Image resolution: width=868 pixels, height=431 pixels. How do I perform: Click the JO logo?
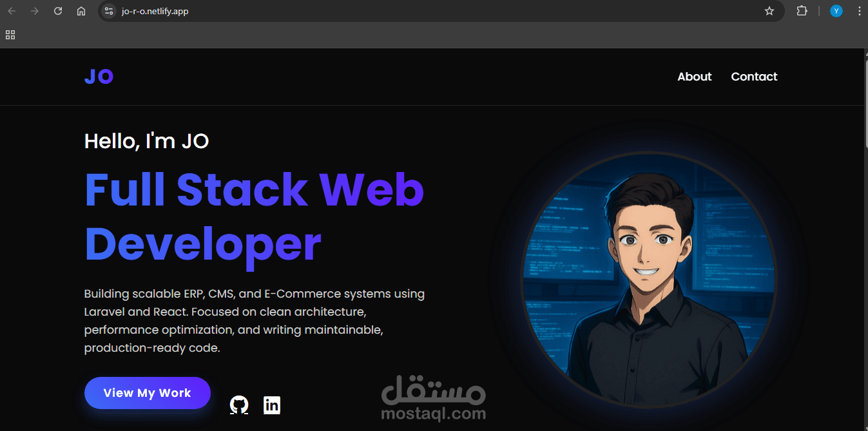[x=99, y=76]
